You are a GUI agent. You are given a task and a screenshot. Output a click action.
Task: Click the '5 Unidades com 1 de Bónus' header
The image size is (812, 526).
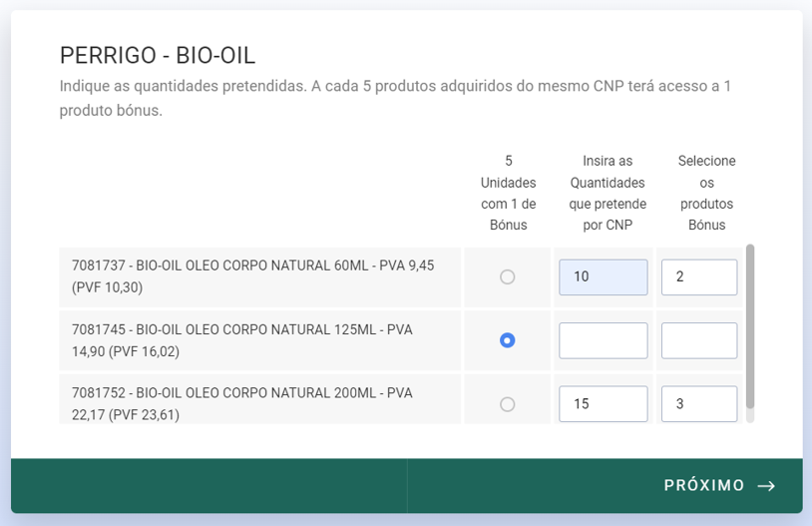pos(508,193)
